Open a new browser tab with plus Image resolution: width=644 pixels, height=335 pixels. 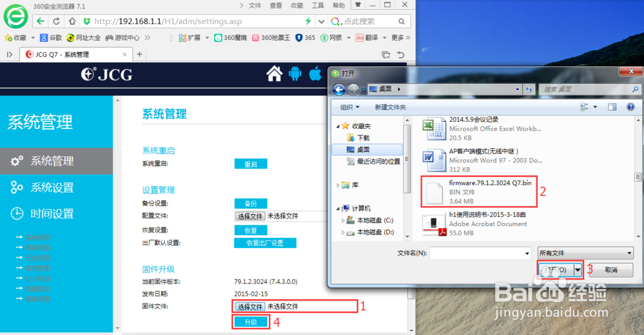coord(139,54)
